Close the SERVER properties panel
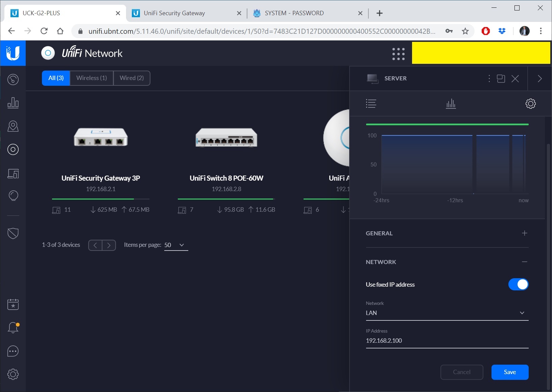The image size is (552, 392). point(515,79)
